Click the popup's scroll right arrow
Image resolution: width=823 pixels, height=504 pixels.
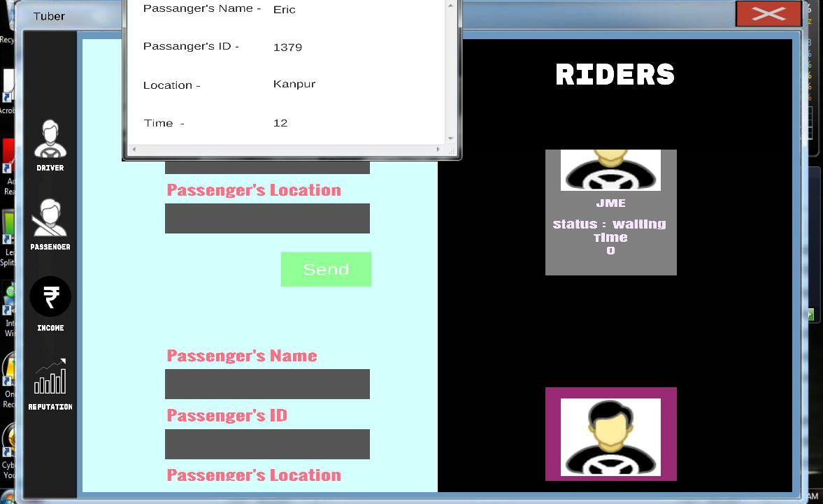coord(438,150)
